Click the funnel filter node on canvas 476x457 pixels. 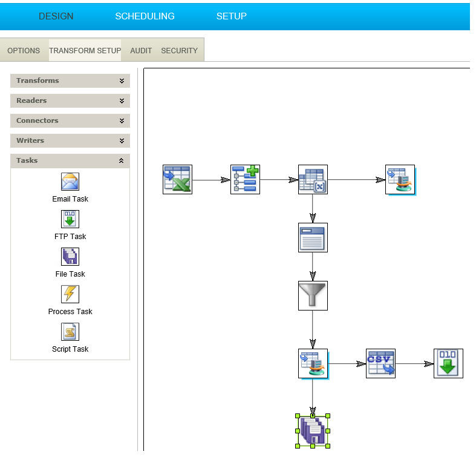point(313,296)
